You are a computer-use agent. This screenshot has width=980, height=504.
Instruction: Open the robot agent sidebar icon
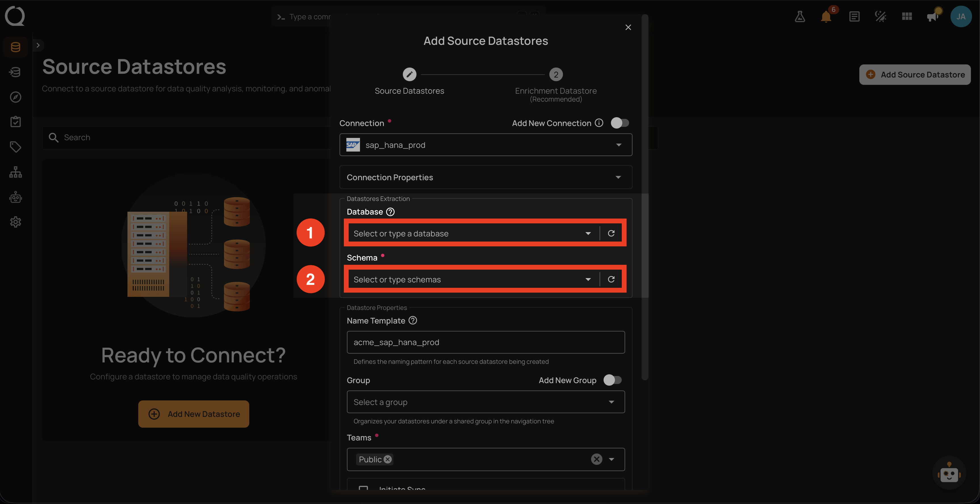[15, 197]
